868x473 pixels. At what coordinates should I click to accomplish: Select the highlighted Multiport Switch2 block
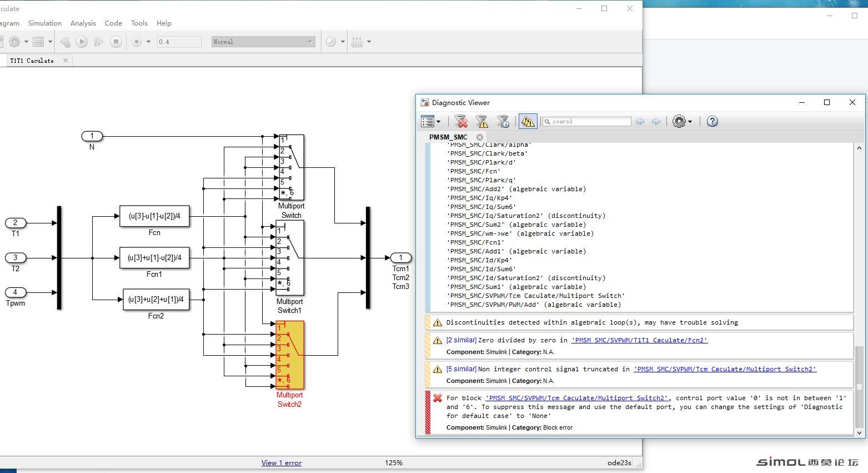pos(290,355)
